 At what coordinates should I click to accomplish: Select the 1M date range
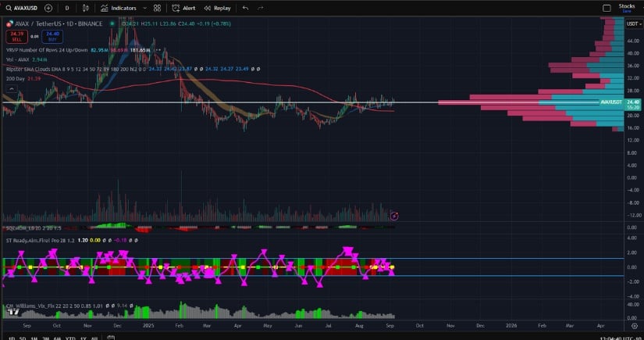tap(34, 338)
